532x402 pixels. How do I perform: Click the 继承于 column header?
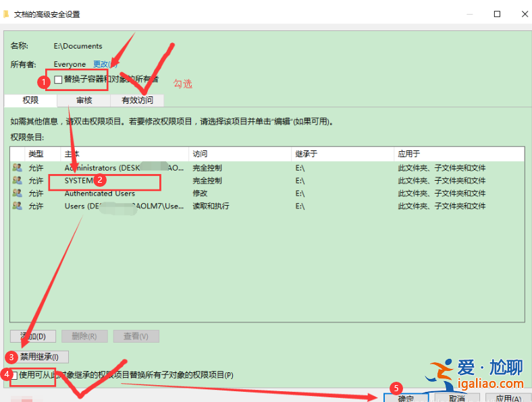(343, 154)
